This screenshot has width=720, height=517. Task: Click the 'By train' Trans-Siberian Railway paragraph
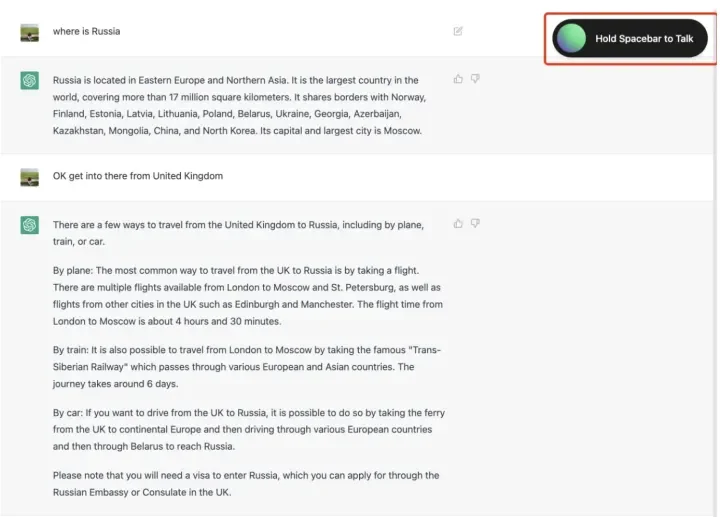click(247, 367)
